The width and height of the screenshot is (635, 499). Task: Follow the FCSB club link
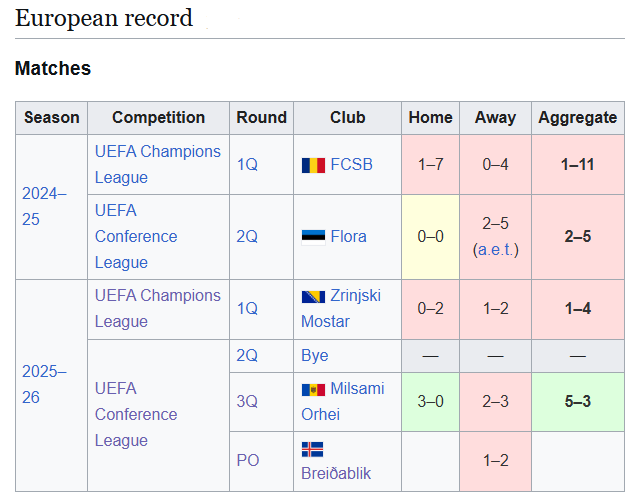pos(351,164)
